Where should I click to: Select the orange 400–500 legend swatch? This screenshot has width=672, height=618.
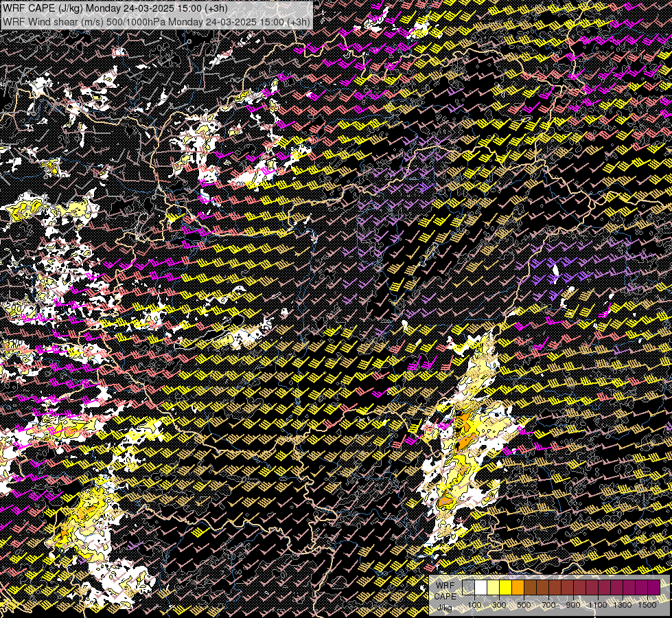[x=518, y=587]
